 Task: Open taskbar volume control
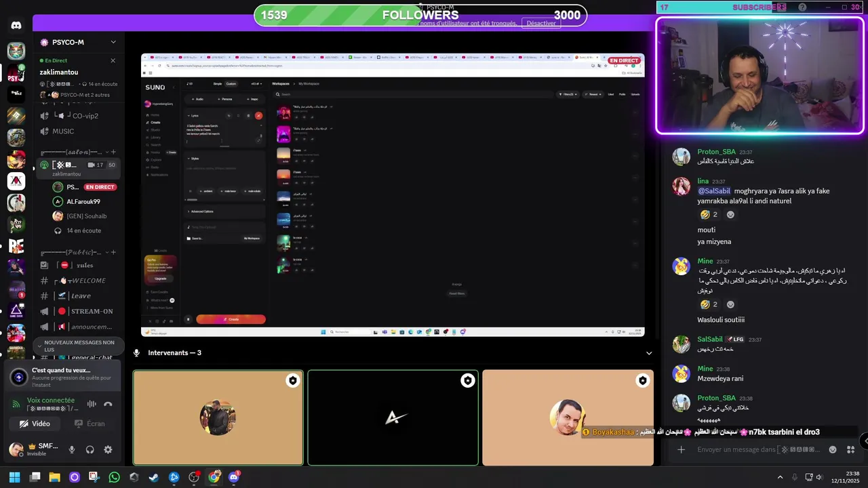pos(819,477)
